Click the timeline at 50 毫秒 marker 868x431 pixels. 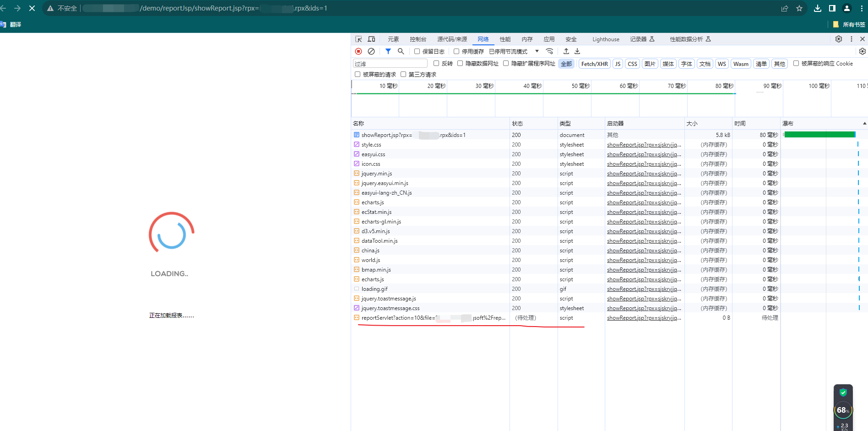click(580, 86)
